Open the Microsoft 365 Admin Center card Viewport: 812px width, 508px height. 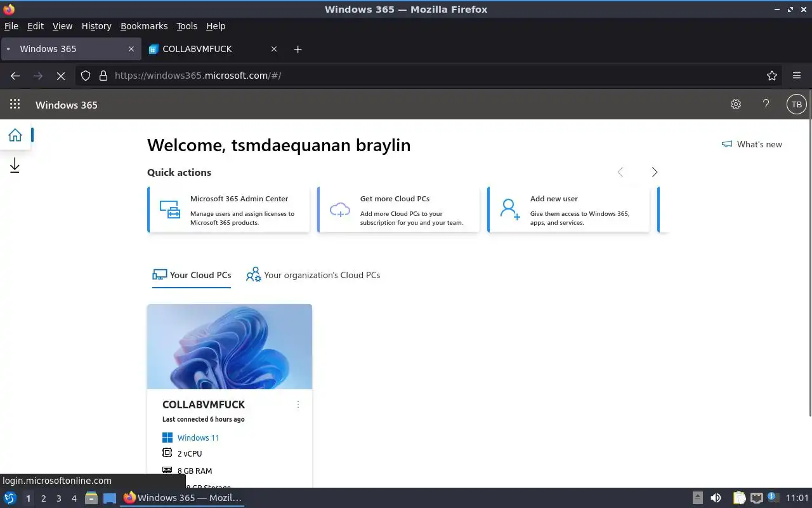[228, 210]
